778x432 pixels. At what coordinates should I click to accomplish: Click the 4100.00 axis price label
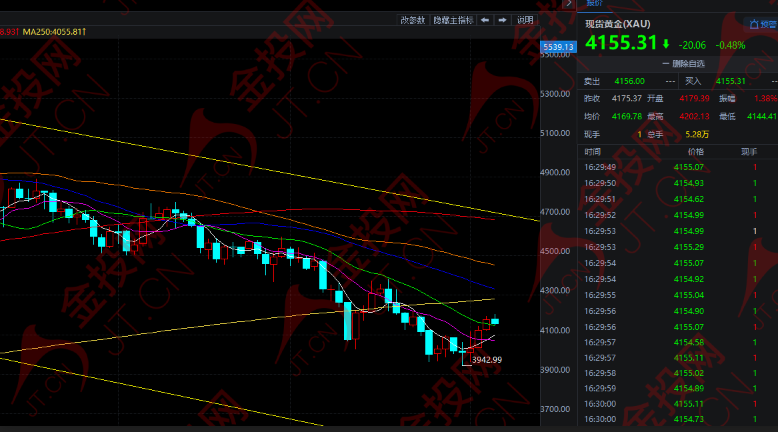(555, 330)
